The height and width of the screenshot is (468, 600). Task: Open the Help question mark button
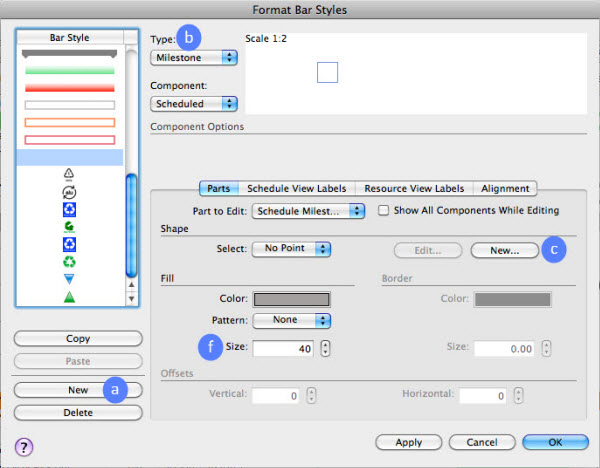(x=24, y=445)
